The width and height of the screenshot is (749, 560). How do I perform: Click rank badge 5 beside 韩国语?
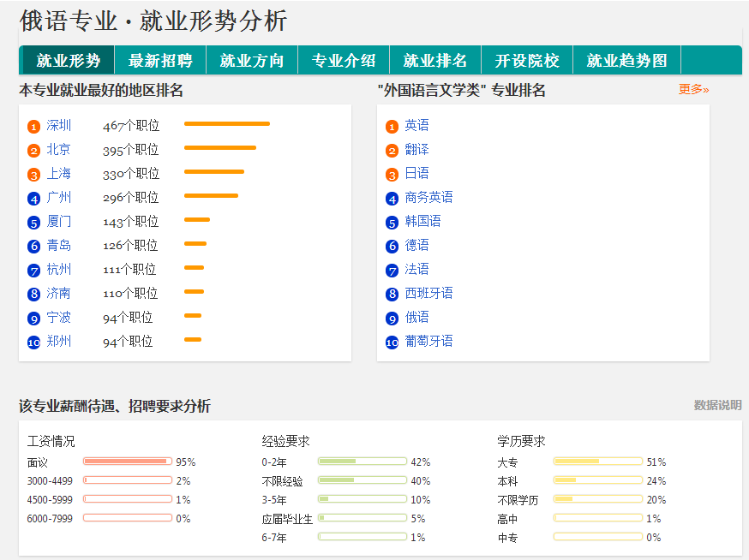[392, 223]
